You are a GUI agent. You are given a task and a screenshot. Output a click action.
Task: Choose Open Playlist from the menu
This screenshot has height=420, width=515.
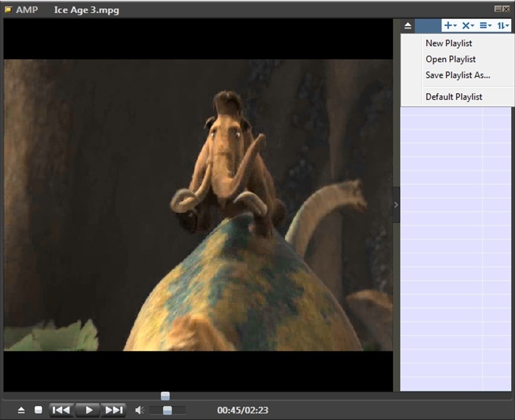tap(450, 59)
